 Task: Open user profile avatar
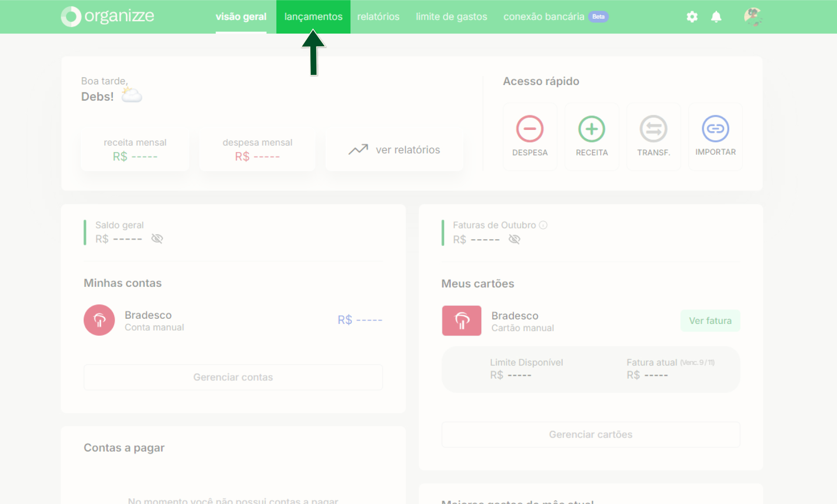click(x=753, y=17)
